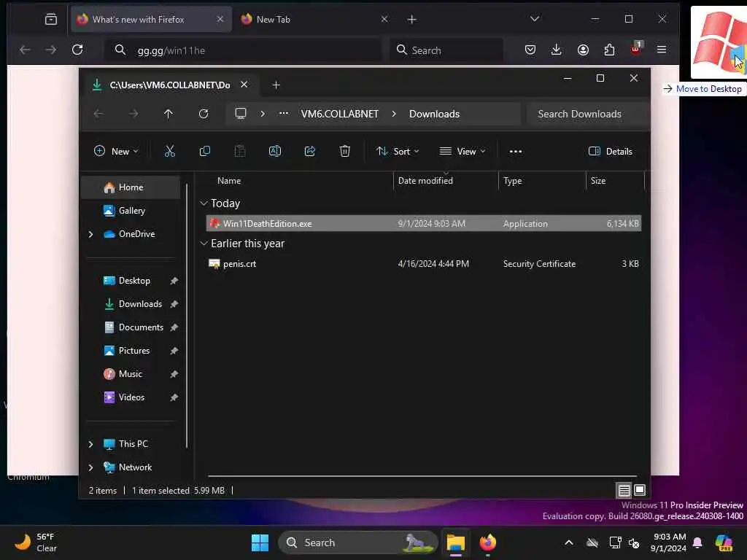
Task: Collapse the Today group
Action: (x=204, y=203)
